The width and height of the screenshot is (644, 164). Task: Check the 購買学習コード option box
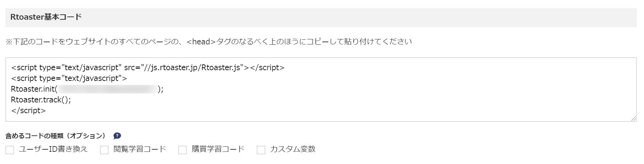click(183, 150)
